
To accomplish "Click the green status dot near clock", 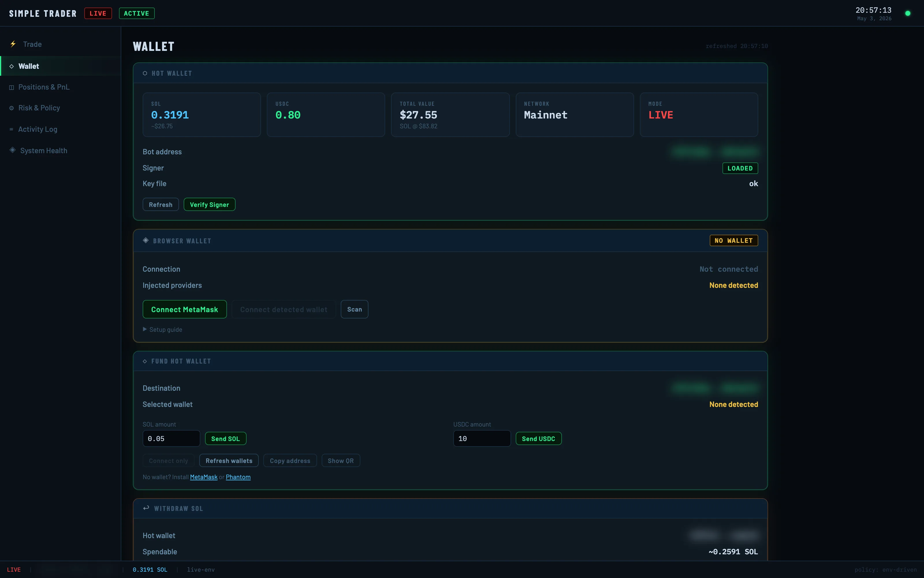I will pyautogui.click(x=908, y=13).
